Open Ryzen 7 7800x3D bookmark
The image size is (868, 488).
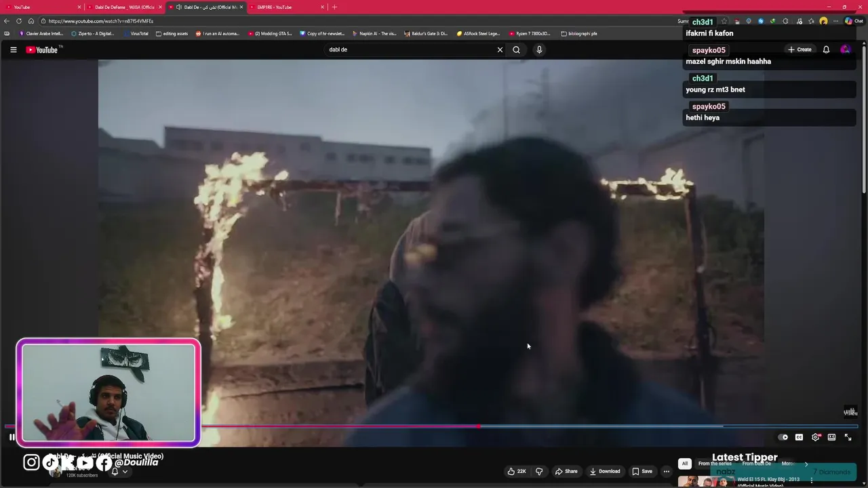pos(530,33)
